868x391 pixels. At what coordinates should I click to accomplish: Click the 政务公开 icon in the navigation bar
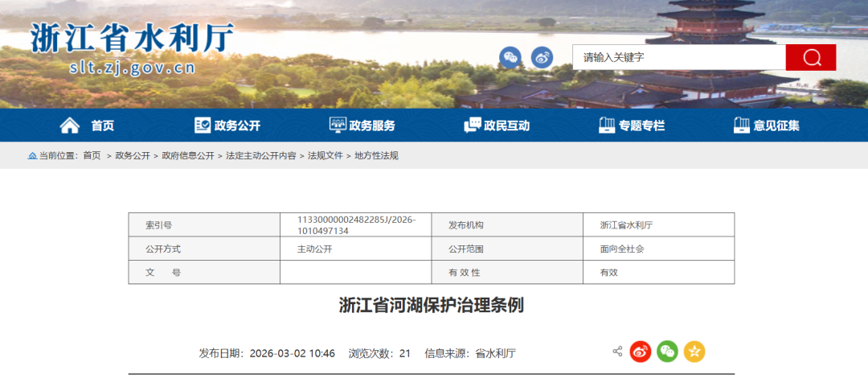tap(203, 126)
